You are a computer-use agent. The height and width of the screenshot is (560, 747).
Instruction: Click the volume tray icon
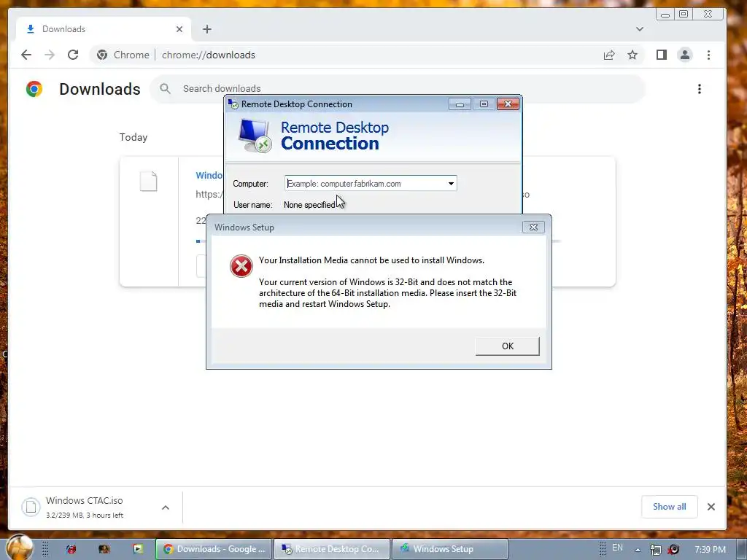(x=673, y=550)
